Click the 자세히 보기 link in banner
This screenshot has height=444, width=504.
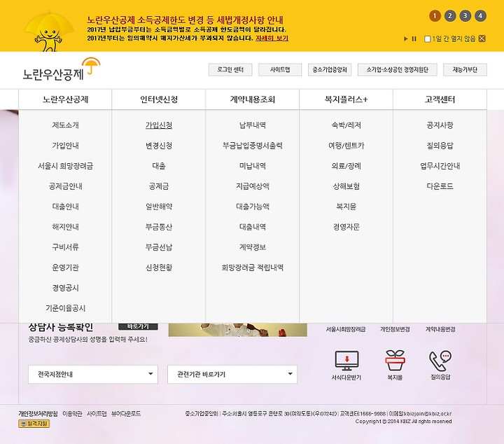272,39
